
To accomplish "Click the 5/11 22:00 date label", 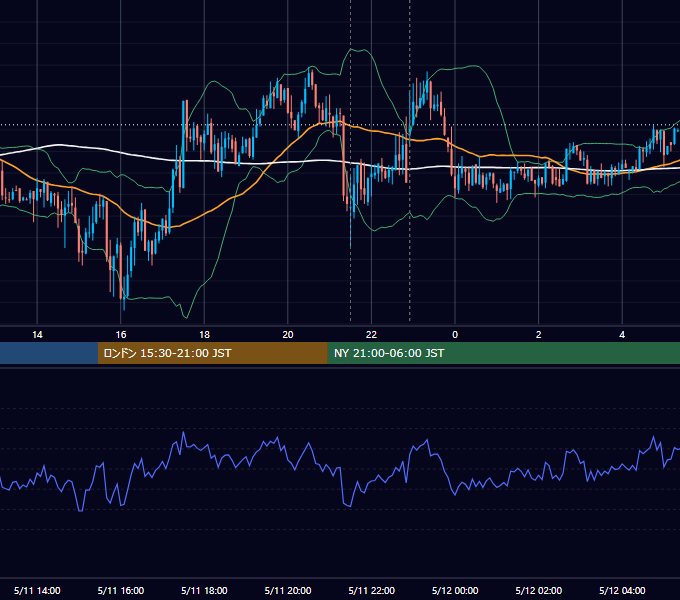I will tap(372, 590).
